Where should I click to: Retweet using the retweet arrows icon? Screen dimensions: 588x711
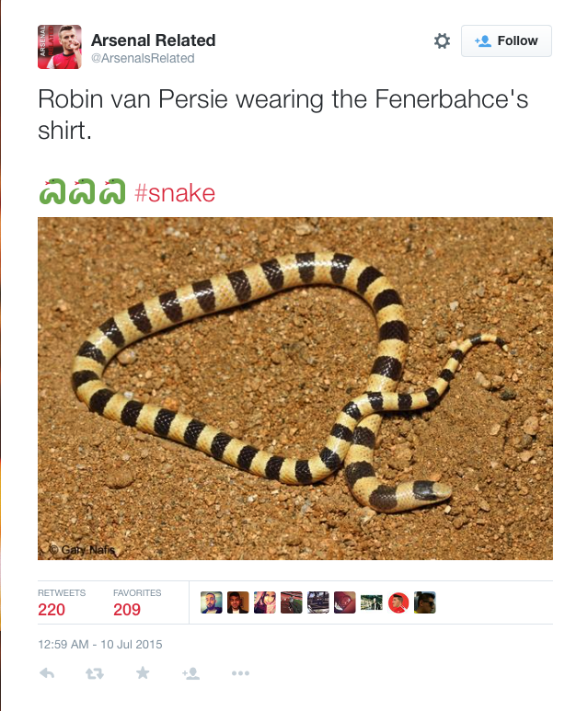pyautogui.click(x=95, y=673)
